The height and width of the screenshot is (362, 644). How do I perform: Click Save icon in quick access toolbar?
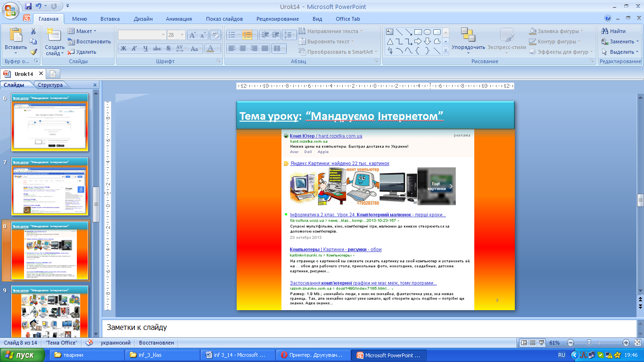click(28, 6)
